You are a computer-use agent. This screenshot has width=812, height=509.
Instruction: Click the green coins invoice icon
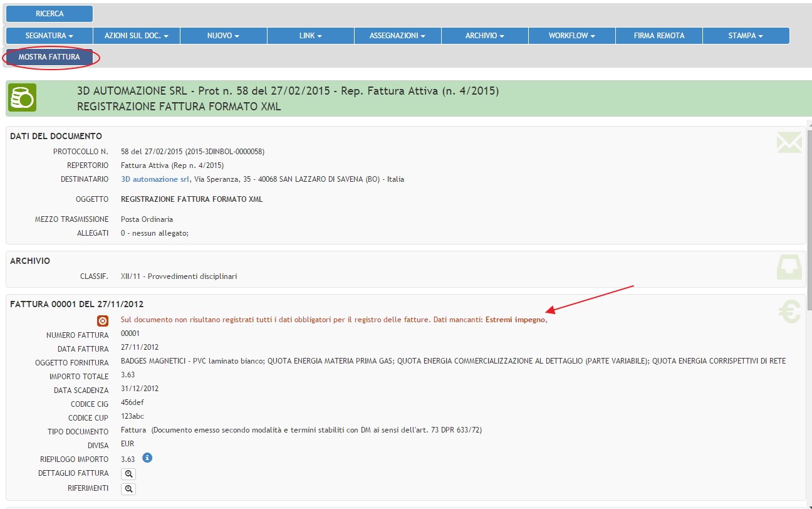point(22,98)
